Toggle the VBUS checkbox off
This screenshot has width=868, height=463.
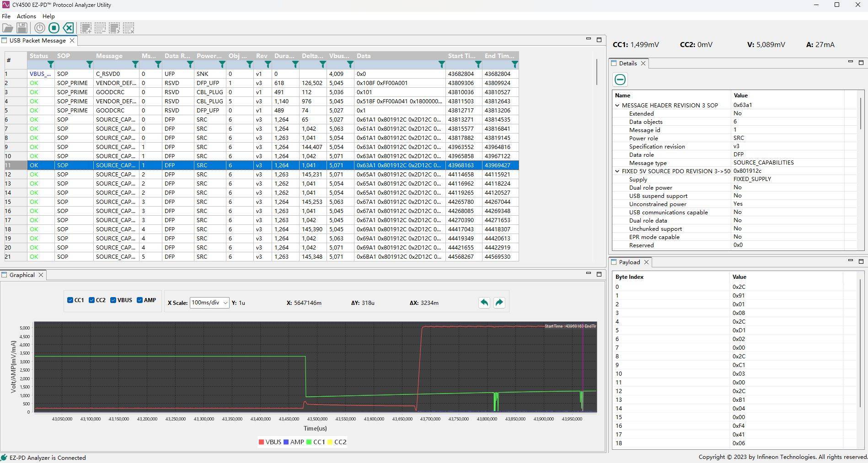tap(113, 300)
